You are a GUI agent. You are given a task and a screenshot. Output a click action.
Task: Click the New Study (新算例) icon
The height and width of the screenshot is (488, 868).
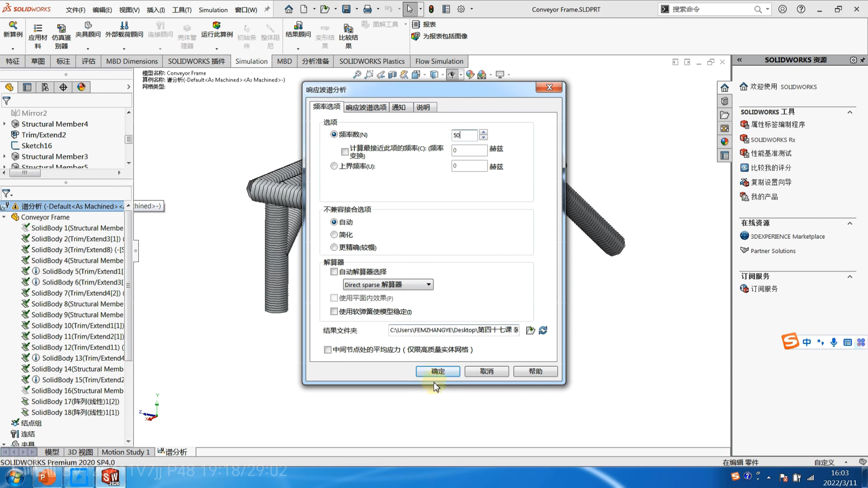point(13,26)
